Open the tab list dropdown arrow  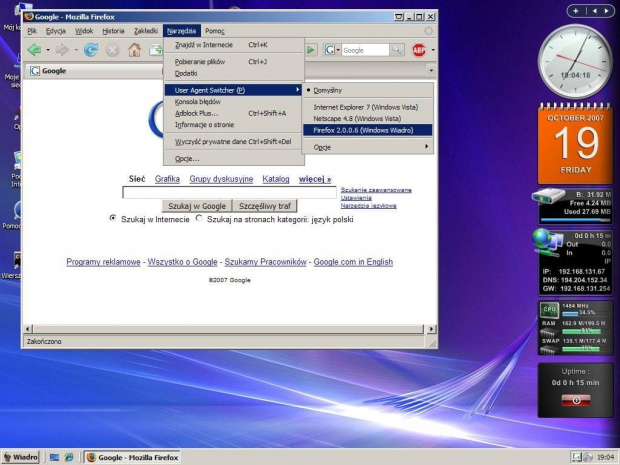[x=431, y=71]
